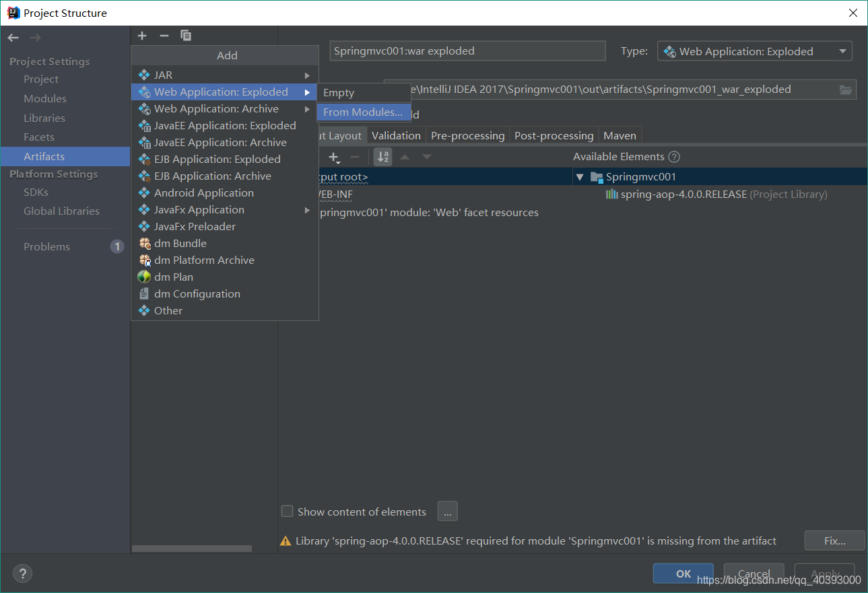Choose Empty submenu option
868x593 pixels.
coord(363,93)
